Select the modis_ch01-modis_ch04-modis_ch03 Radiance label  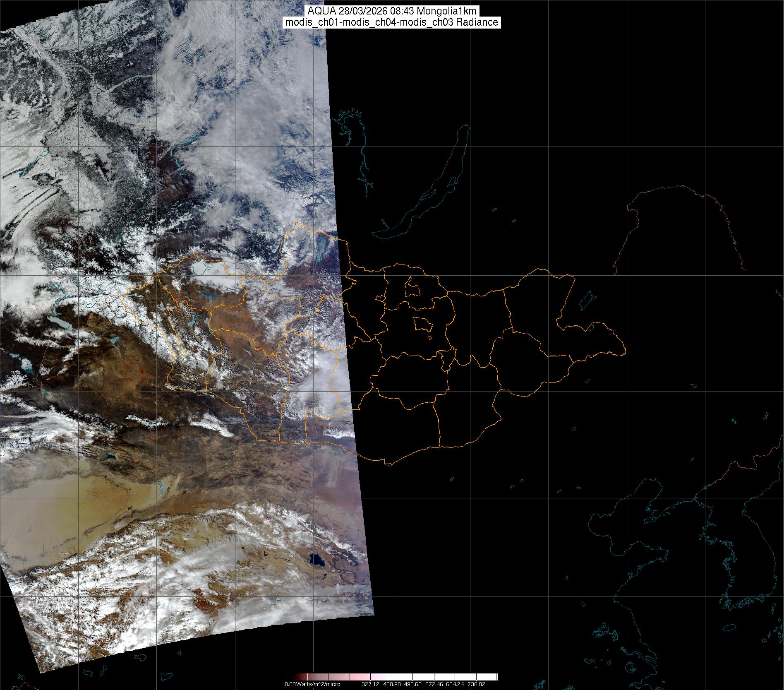(x=392, y=22)
